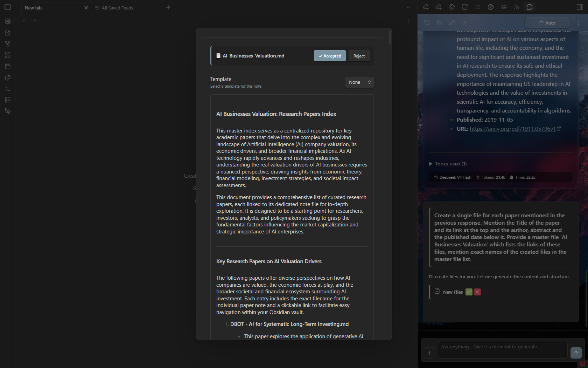
Task: Open the arxiv.org/pdf/1911.05796v1 link
Action: point(513,129)
